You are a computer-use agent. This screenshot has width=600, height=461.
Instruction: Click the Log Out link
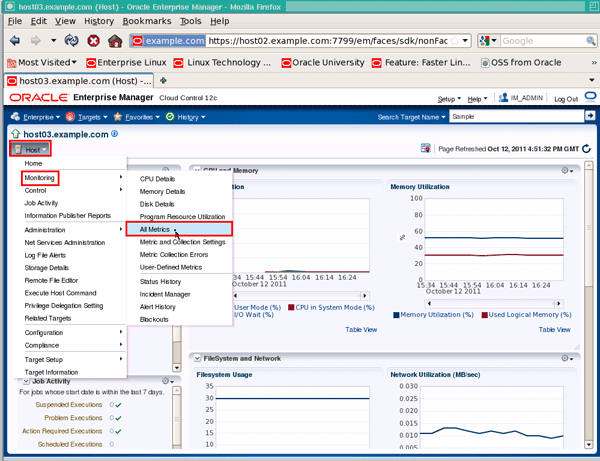coord(566,99)
